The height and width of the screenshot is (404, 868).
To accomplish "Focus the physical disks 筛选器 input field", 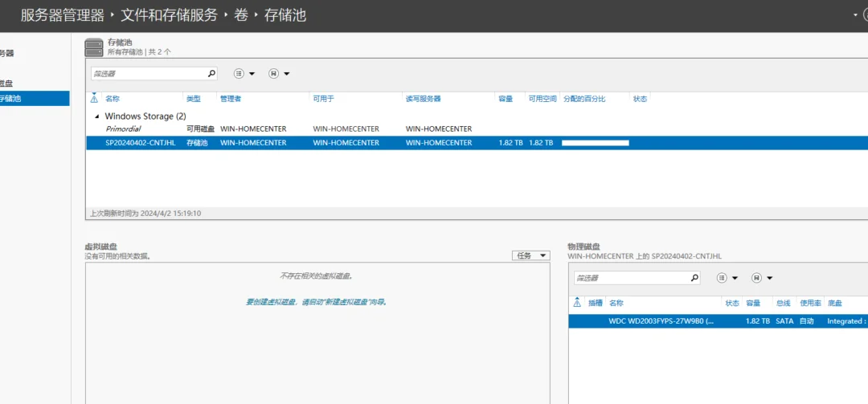I will click(x=631, y=278).
